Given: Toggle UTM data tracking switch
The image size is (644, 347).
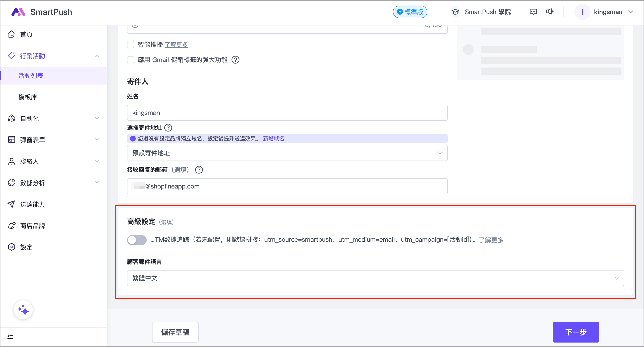Looking at the screenshot, I should (x=137, y=240).
